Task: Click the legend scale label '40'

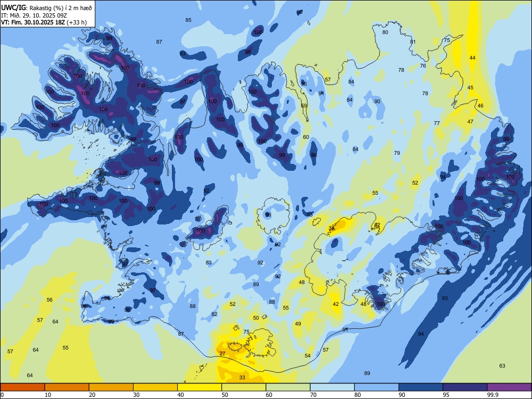Action: [180, 395]
